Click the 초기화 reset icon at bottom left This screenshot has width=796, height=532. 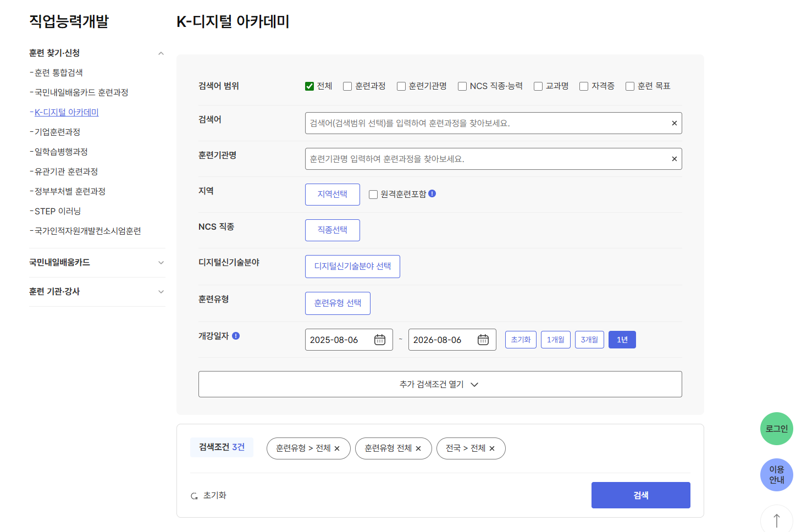(x=194, y=496)
